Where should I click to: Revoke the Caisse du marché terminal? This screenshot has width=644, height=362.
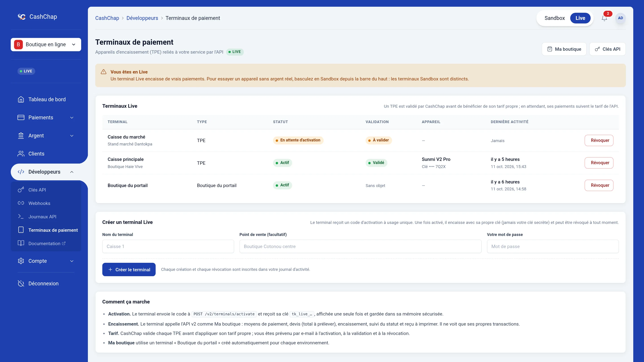[x=599, y=140]
